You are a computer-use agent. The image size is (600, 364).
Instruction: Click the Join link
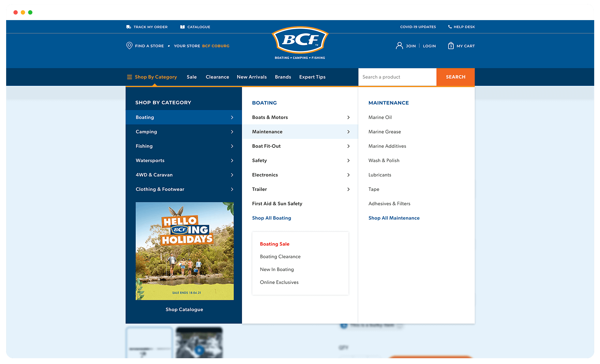pyautogui.click(x=411, y=46)
